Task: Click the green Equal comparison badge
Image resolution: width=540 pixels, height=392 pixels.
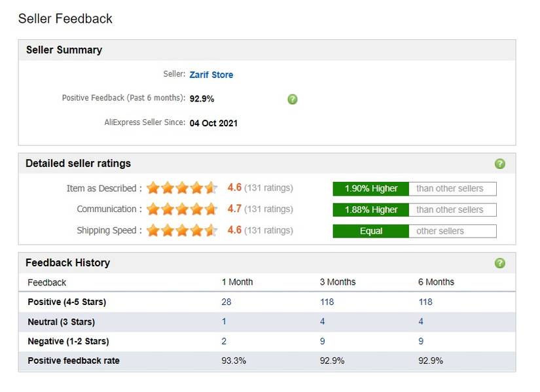Action: pos(371,231)
